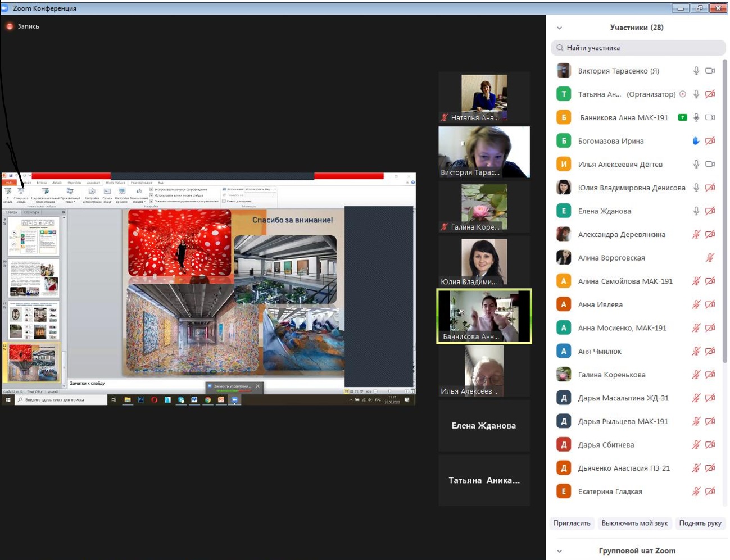This screenshot has width=730, height=560.
Task: Open the Разрешение dropdown in PowerPoint
Action: click(261, 189)
